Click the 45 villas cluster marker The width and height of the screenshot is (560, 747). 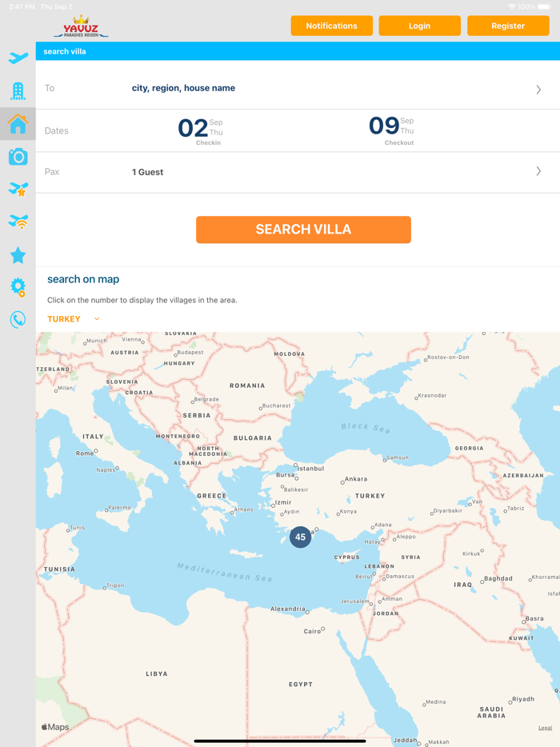pyautogui.click(x=300, y=537)
